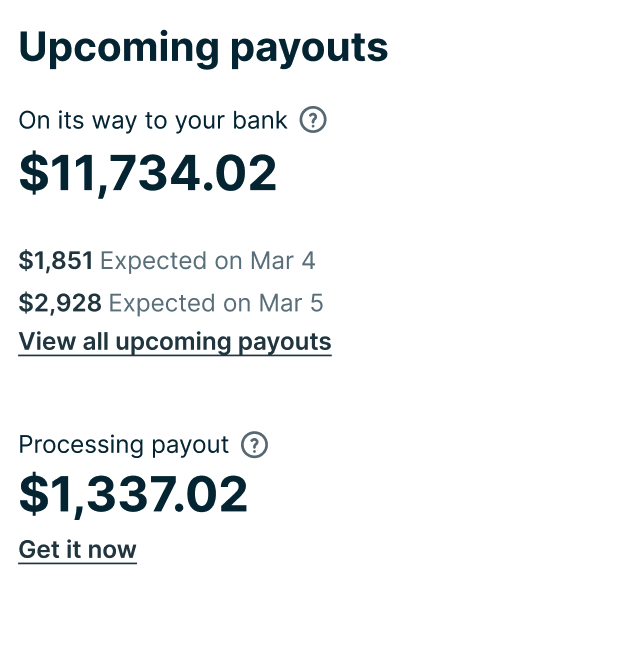Screen dimensions: 628x662
Task: Show help tooltip next to "Processing payout"
Action: pos(255,445)
